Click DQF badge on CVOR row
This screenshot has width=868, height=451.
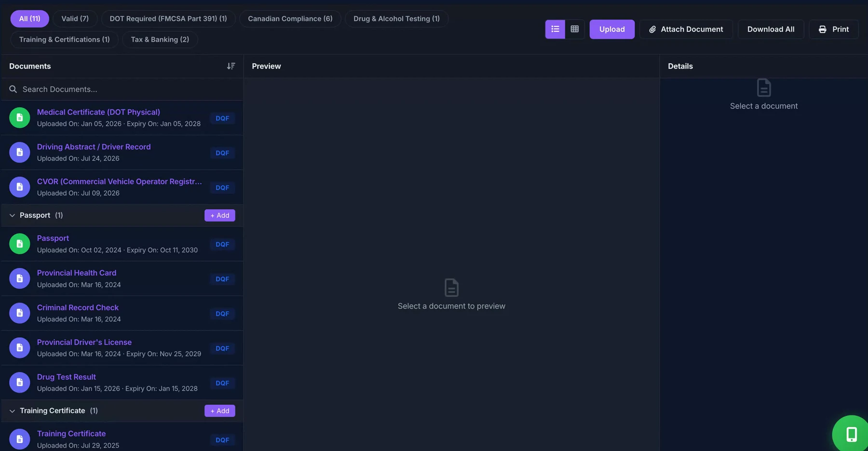click(x=222, y=187)
